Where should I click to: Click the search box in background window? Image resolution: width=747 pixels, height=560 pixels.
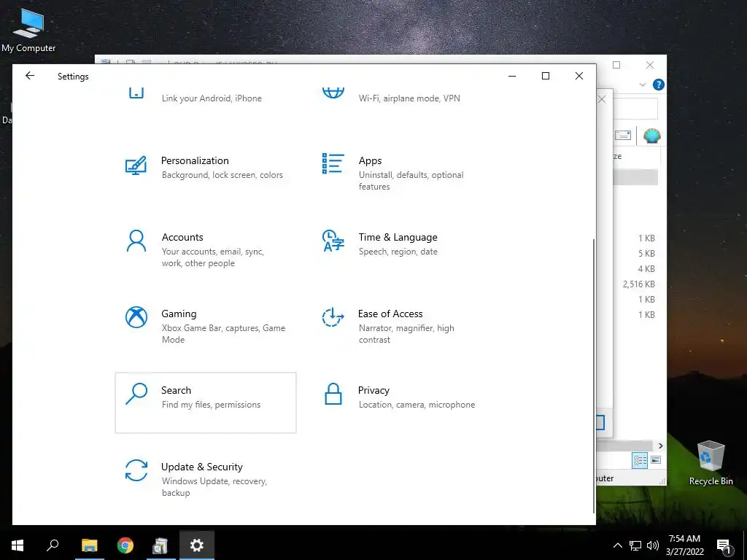click(635, 109)
